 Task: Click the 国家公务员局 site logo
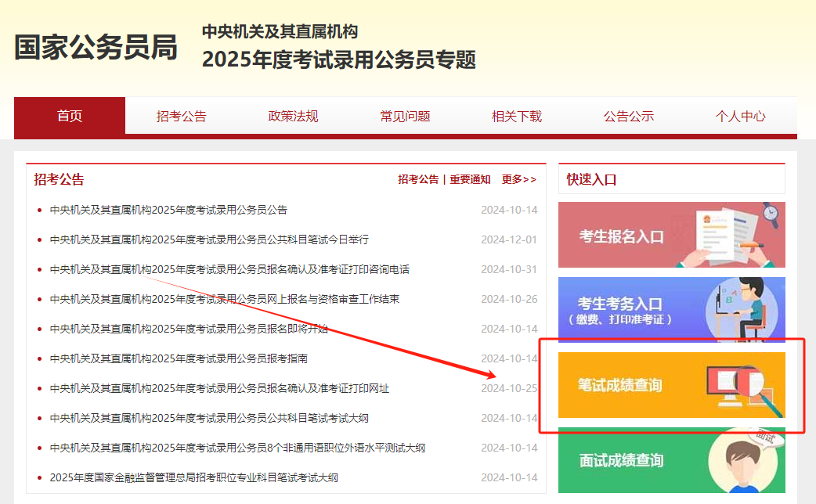tap(96, 48)
